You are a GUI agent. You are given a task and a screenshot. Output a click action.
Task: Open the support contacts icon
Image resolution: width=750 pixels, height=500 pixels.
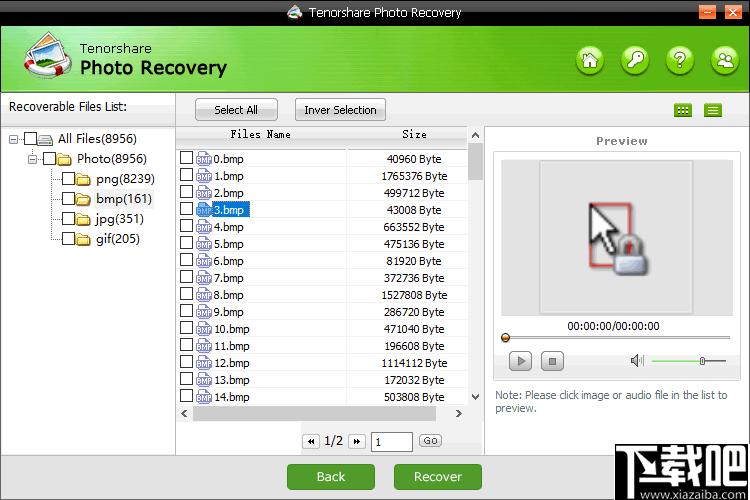click(x=725, y=61)
